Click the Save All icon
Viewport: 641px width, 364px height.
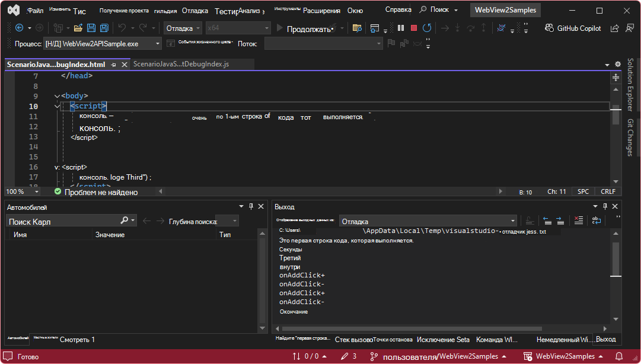[x=104, y=28]
